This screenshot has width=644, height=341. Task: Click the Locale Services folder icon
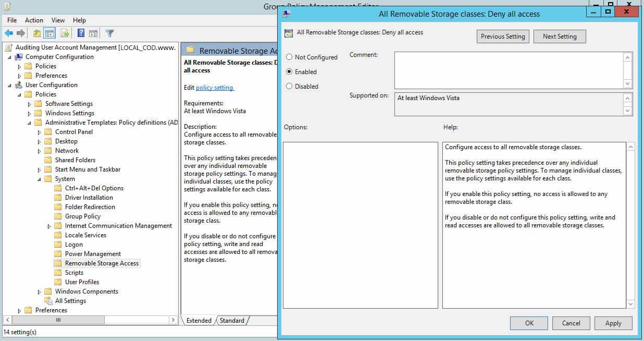coord(58,235)
